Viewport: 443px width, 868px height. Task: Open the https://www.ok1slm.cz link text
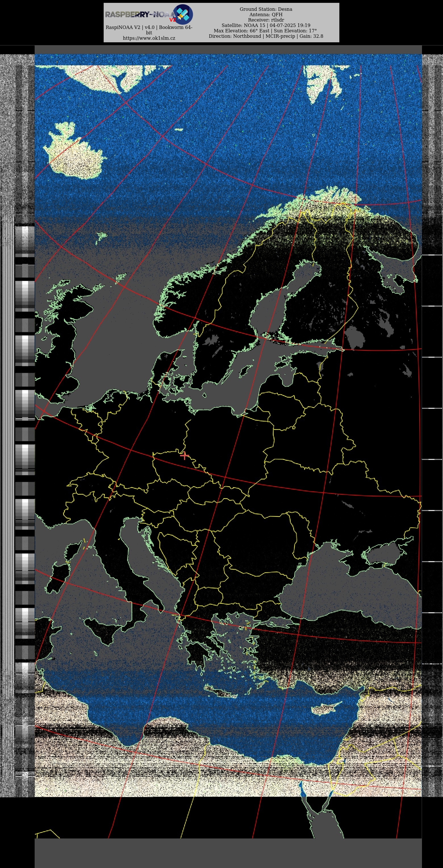click(149, 38)
